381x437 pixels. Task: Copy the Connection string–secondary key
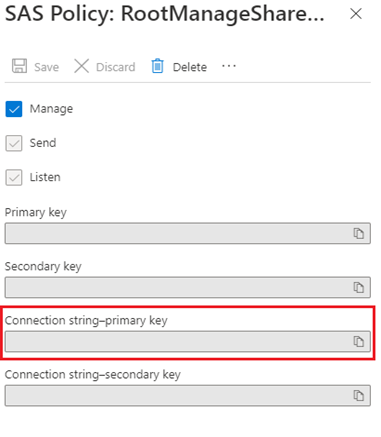(359, 396)
